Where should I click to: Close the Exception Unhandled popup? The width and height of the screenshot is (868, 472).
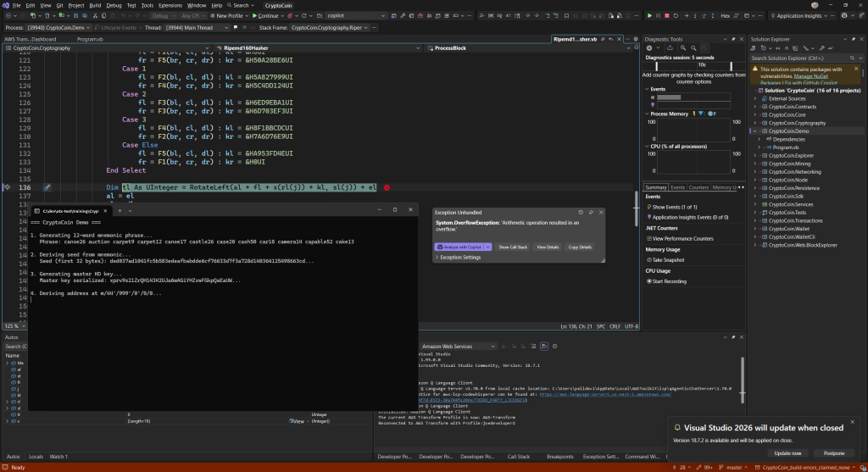(601, 213)
